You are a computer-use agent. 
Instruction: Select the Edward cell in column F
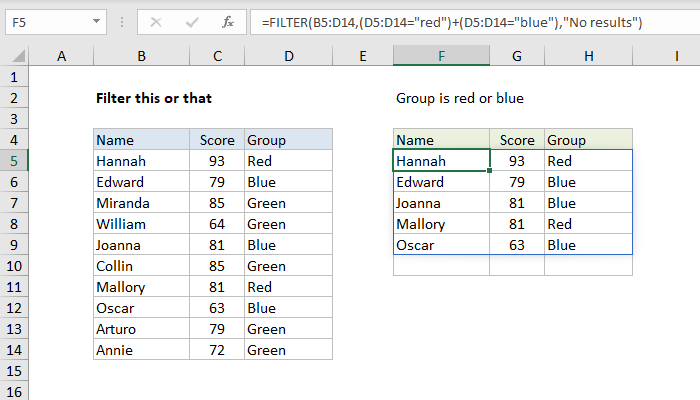441,182
